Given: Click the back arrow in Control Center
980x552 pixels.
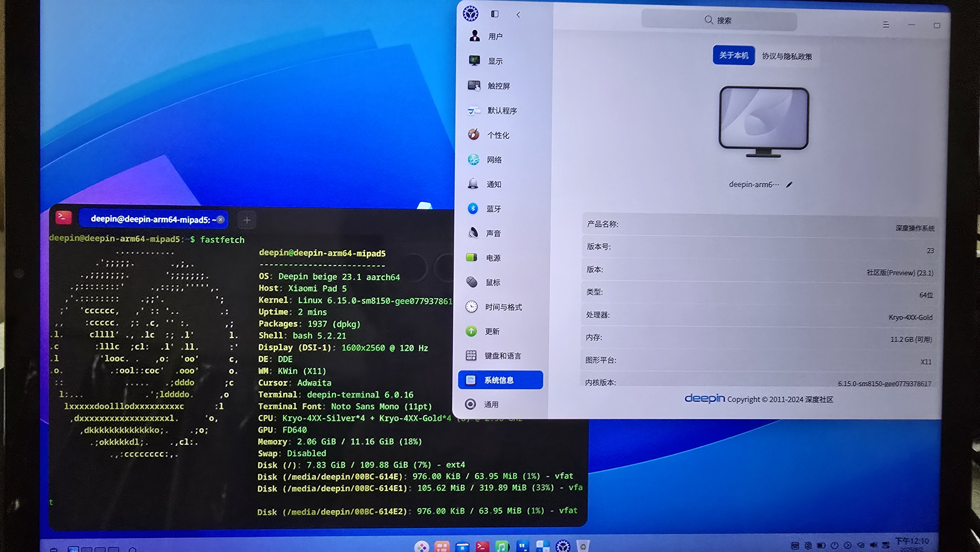Looking at the screenshot, I should (518, 15).
